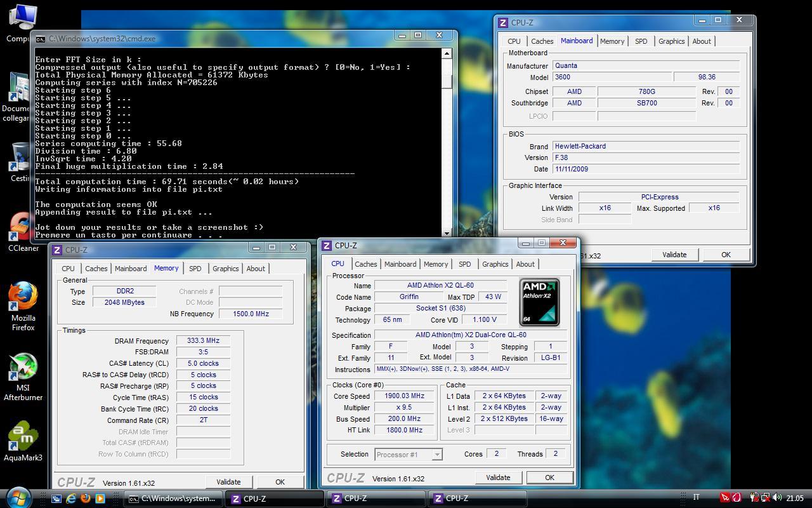Launch Mozilla Firefox from the desktop

point(23,306)
